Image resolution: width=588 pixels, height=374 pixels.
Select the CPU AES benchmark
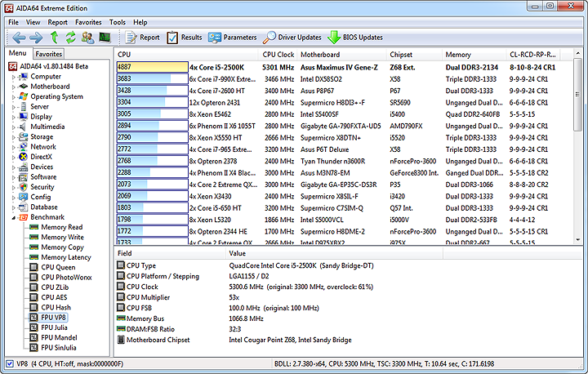point(54,297)
